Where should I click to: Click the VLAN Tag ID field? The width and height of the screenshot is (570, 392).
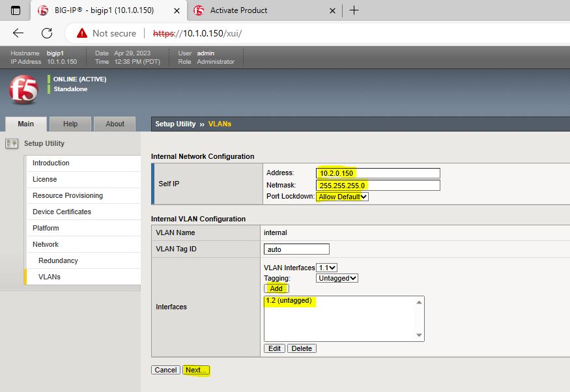(x=296, y=249)
